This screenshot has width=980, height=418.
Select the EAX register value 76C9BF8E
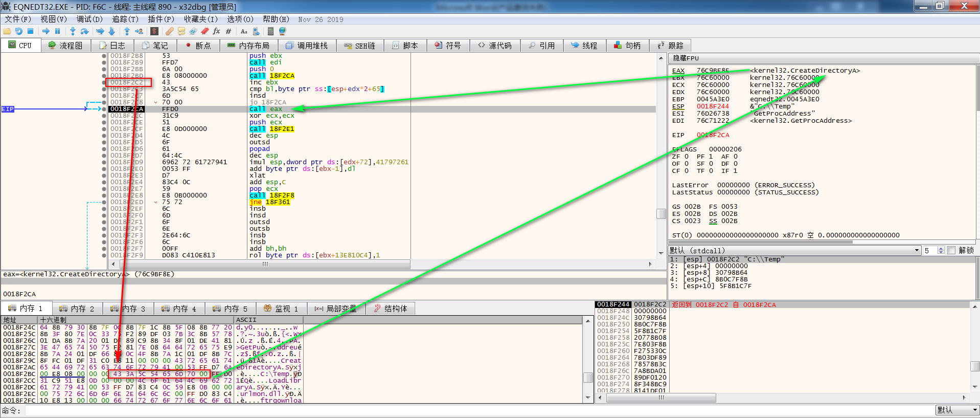(713, 71)
